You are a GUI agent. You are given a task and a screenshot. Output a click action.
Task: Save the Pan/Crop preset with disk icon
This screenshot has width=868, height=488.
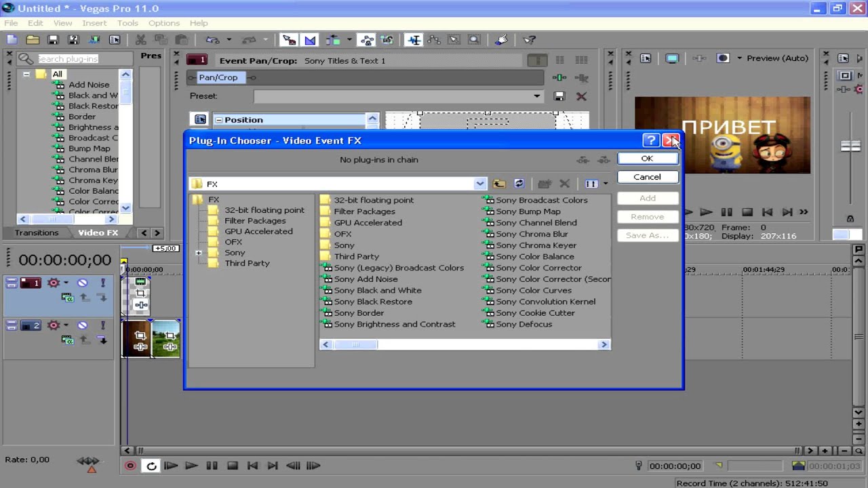click(559, 96)
